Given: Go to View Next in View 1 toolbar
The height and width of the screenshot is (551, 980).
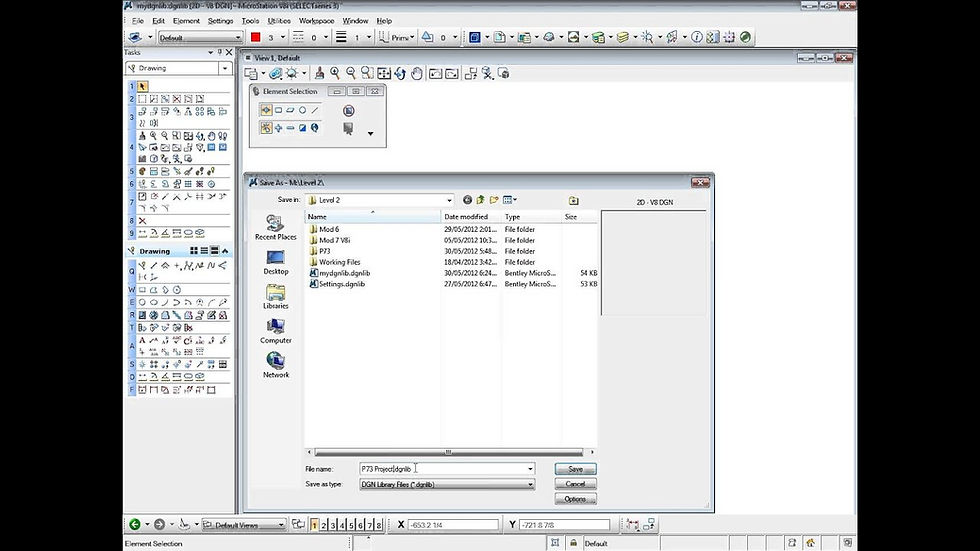Looking at the screenshot, I should pyautogui.click(x=452, y=73).
